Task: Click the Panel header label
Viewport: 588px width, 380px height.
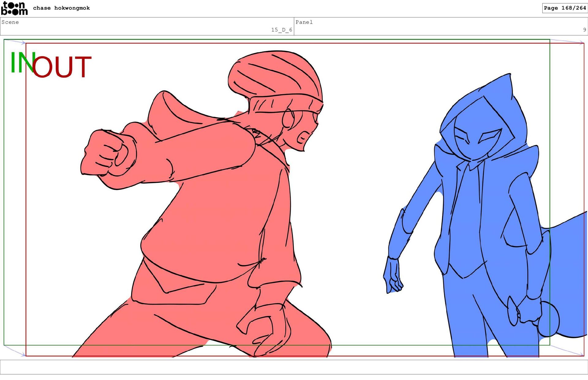Action: (x=304, y=22)
